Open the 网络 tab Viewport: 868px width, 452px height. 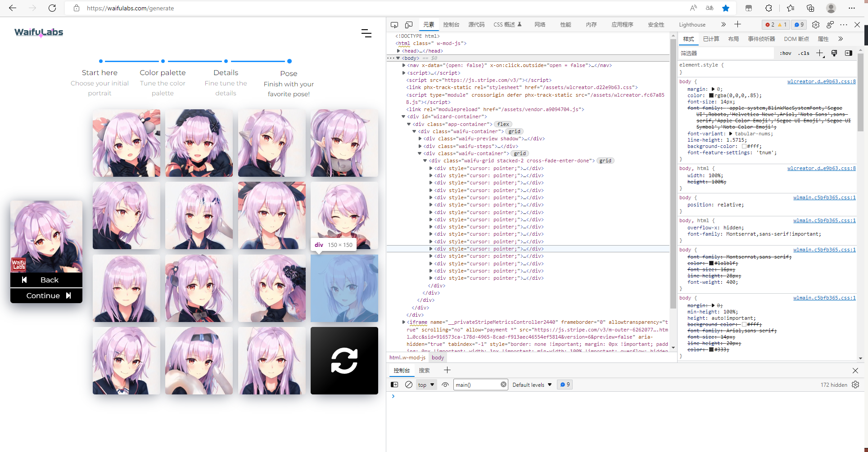click(540, 25)
